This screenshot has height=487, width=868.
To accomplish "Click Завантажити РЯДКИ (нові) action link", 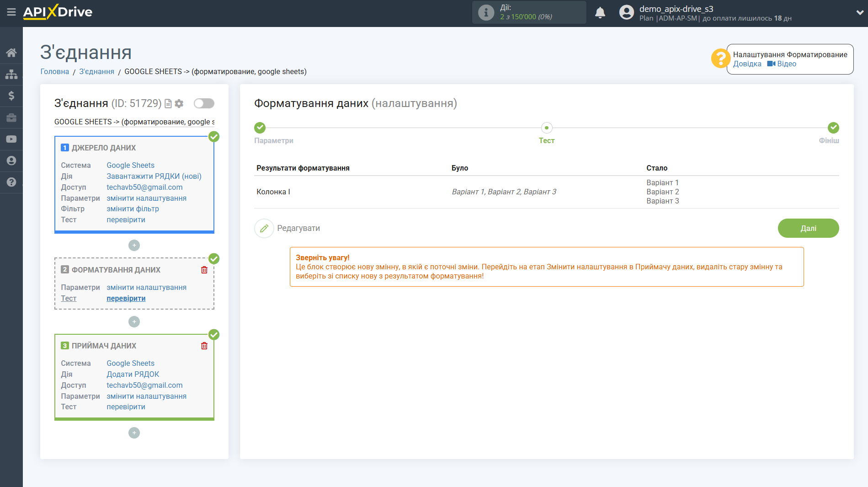I will [154, 176].
